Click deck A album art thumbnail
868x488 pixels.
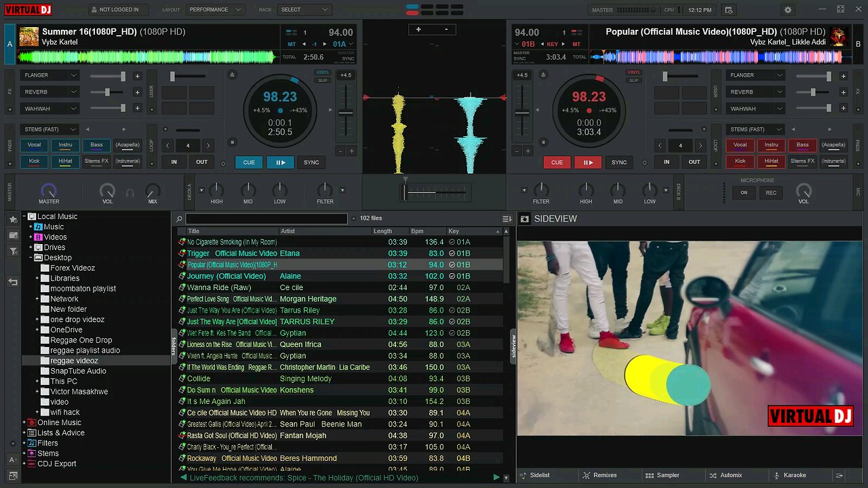tap(29, 37)
